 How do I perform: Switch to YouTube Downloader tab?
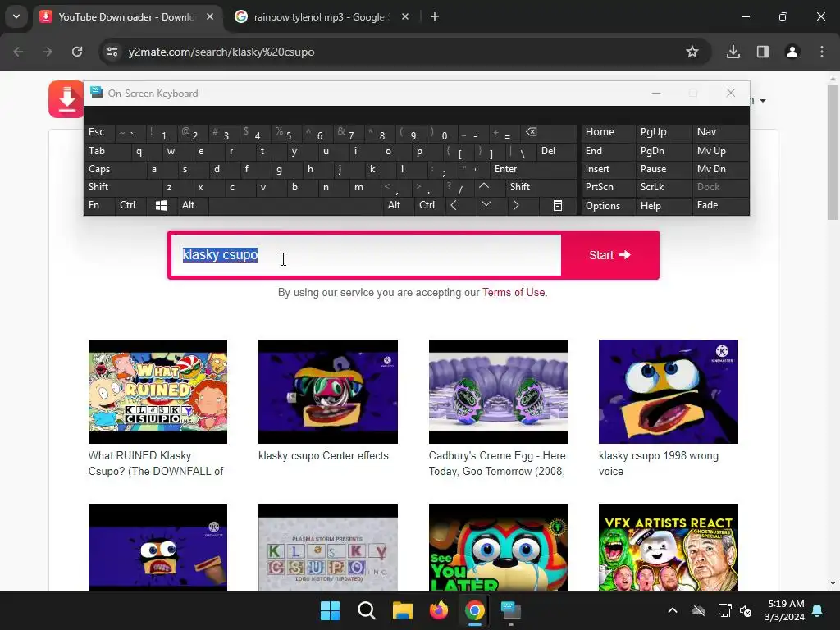pyautogui.click(x=127, y=16)
